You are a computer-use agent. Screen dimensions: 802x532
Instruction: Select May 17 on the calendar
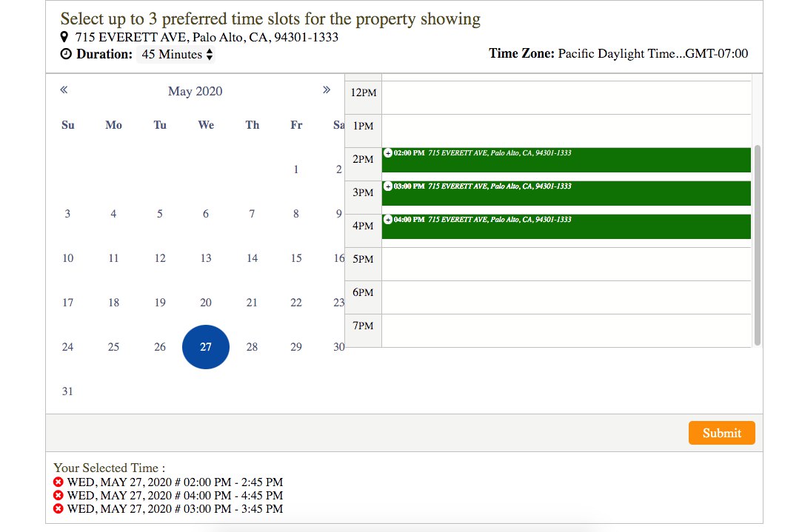coord(67,303)
